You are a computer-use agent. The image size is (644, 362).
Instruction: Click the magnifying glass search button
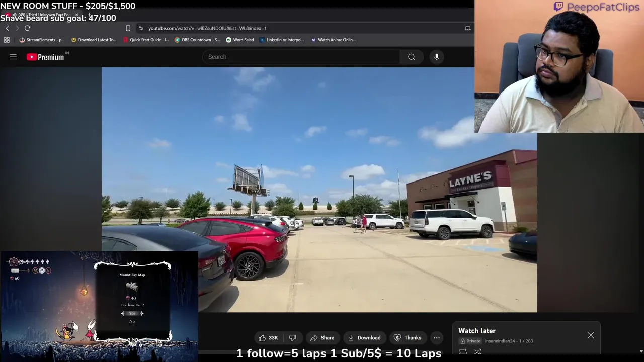[412, 57]
